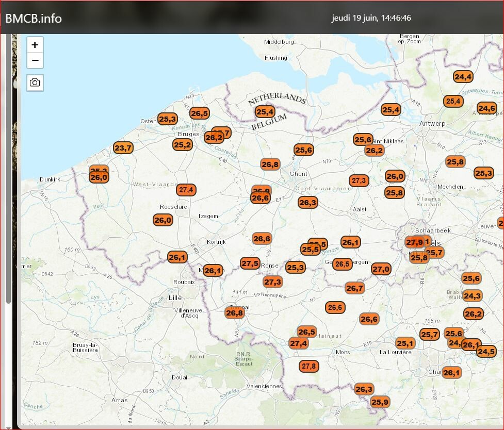Click the 27,5 marker near Ronse
This screenshot has width=504, height=430.
coord(250,263)
